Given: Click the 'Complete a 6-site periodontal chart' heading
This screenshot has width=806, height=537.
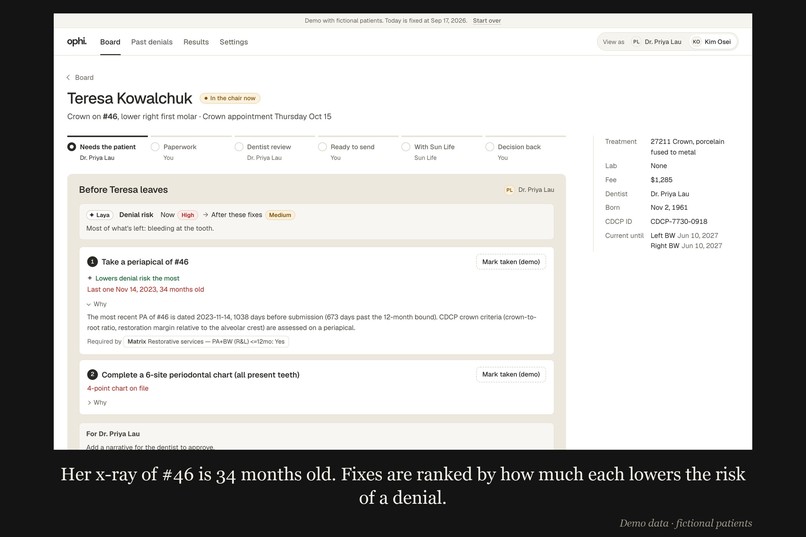Looking at the screenshot, I should pos(200,375).
